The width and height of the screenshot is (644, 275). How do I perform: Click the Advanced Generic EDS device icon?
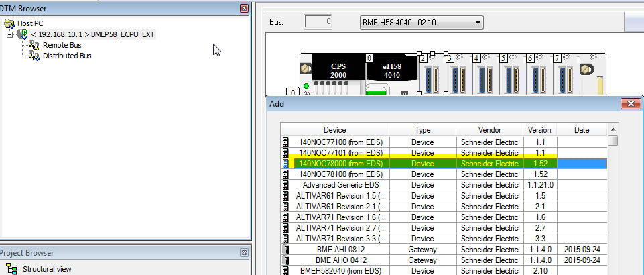click(286, 185)
